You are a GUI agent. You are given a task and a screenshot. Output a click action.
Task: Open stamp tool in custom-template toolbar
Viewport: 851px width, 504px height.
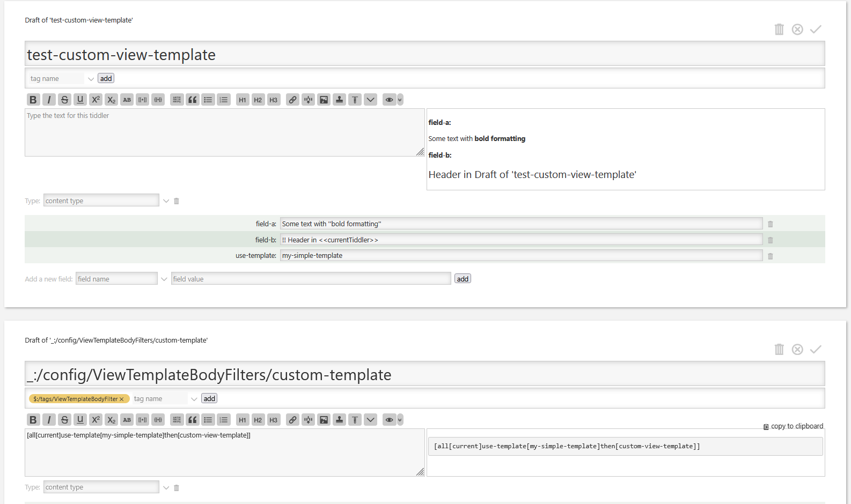339,420
